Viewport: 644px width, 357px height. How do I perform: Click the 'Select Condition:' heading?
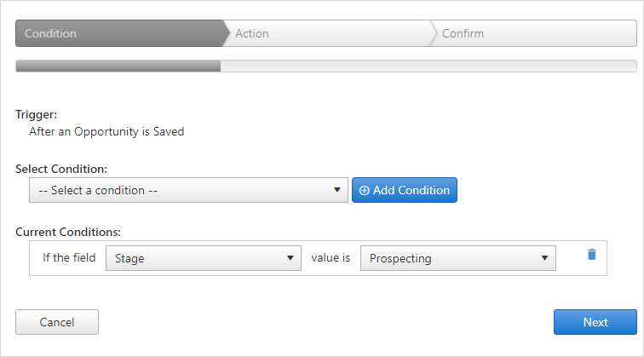[x=61, y=170]
